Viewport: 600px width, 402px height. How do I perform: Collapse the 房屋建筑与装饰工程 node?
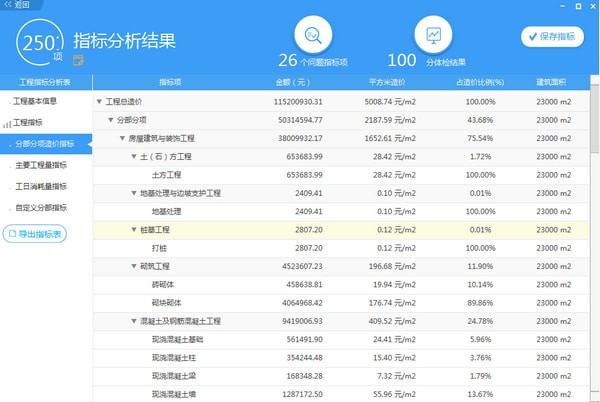(122, 138)
